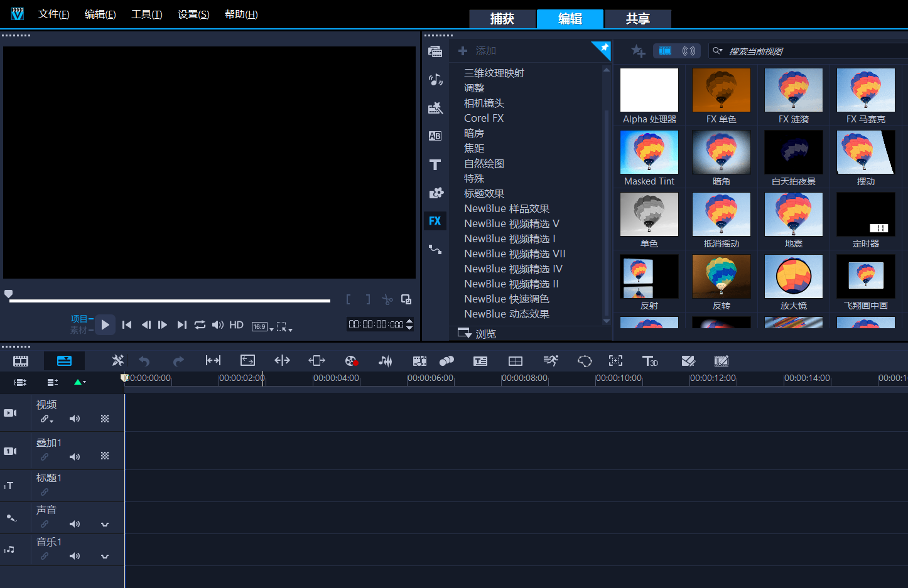
Task: Mute the 视频 track audio
Action: tap(75, 419)
